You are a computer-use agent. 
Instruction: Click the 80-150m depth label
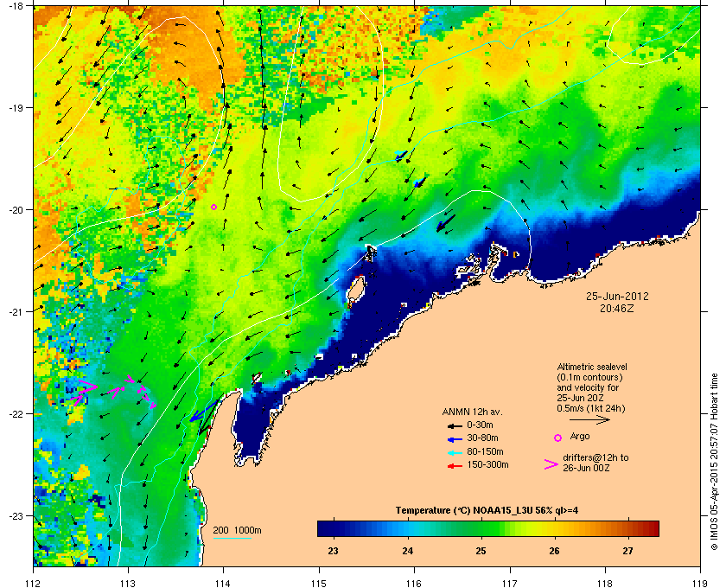pyautogui.click(x=485, y=451)
